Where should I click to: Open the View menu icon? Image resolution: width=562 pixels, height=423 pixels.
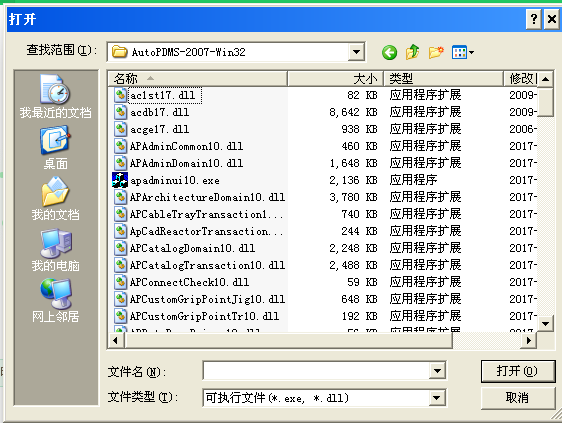pos(463,52)
